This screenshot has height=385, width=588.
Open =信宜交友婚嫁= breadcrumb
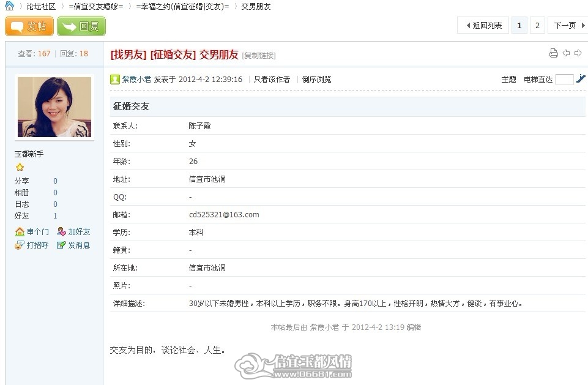(96, 6)
